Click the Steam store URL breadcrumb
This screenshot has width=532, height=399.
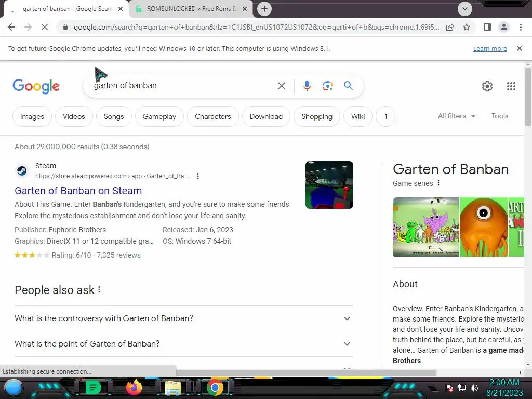tap(112, 176)
